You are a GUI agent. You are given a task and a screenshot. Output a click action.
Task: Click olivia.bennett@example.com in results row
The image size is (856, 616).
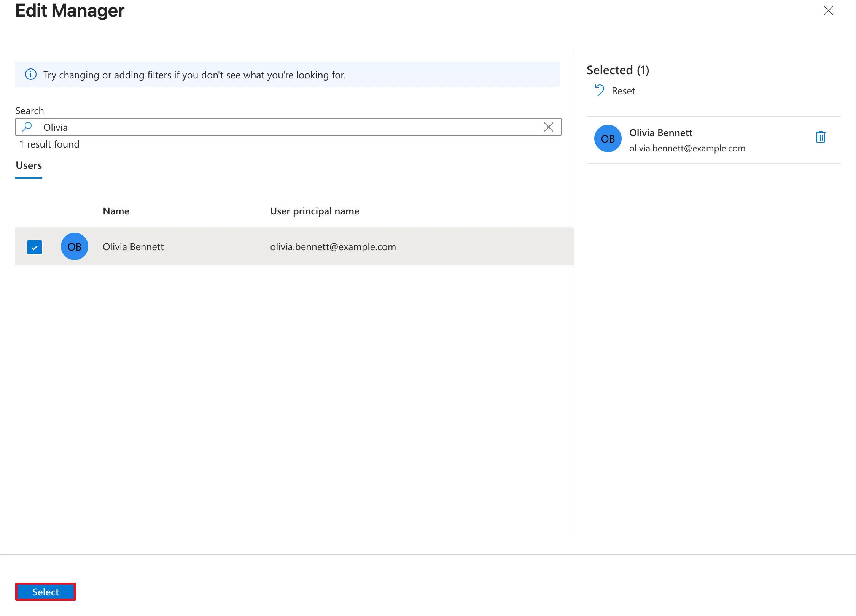[x=333, y=247]
